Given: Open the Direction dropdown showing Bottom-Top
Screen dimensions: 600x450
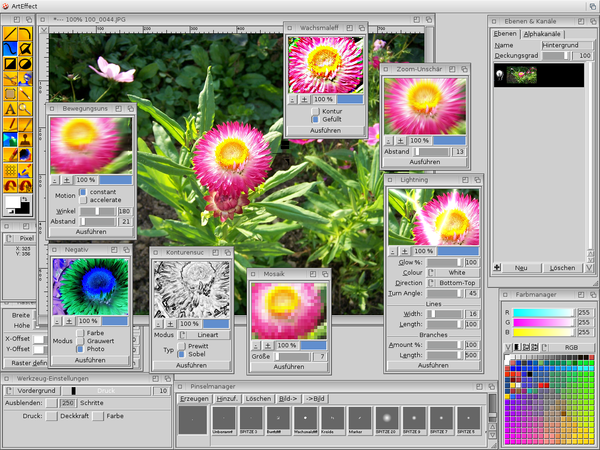Looking at the screenshot, I should [456, 284].
